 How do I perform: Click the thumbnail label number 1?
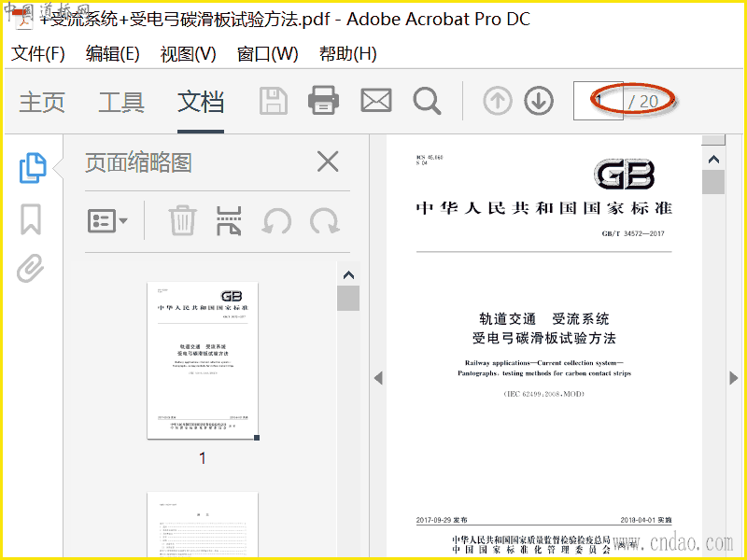tap(203, 458)
